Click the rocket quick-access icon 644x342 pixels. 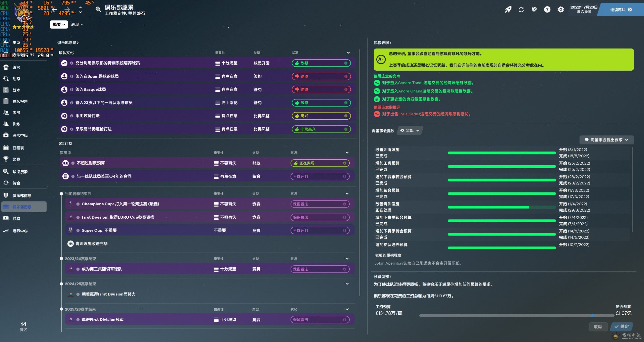click(x=508, y=10)
